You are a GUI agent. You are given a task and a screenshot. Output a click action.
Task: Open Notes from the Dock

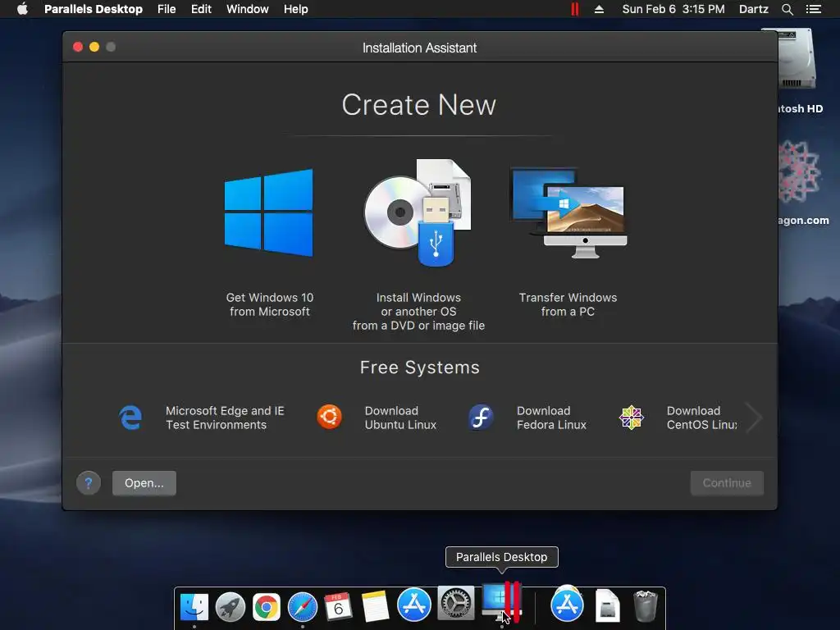point(375,606)
